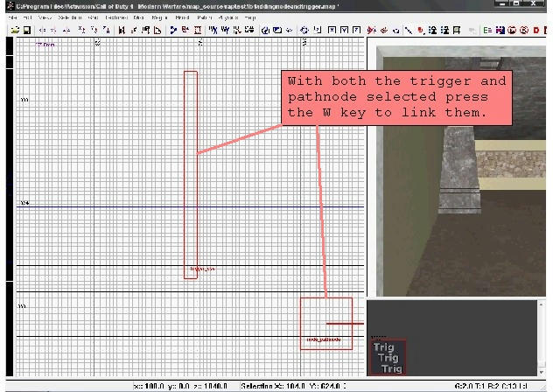The height and width of the screenshot is (392, 553).
Task: Click the Flip X-axis toolbar icon
Action: pos(43,30)
